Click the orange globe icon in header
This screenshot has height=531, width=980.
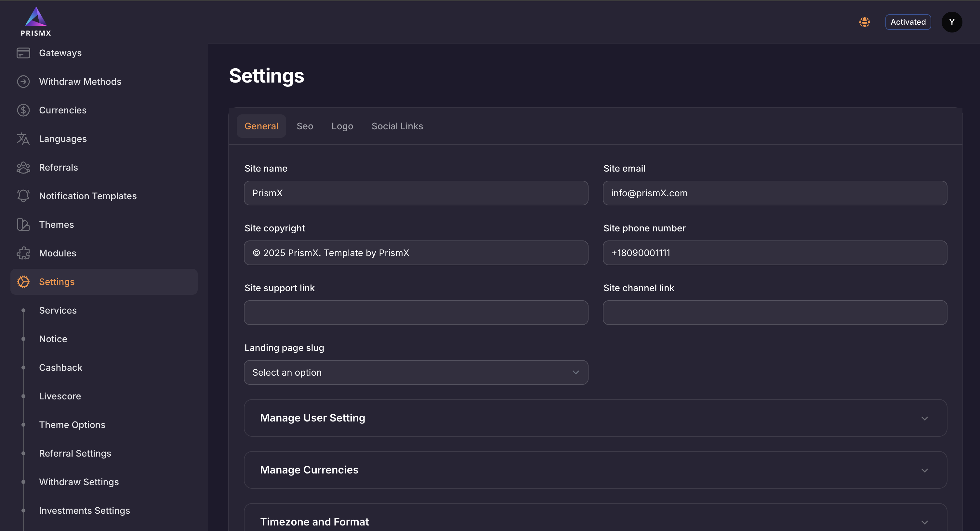(x=864, y=22)
